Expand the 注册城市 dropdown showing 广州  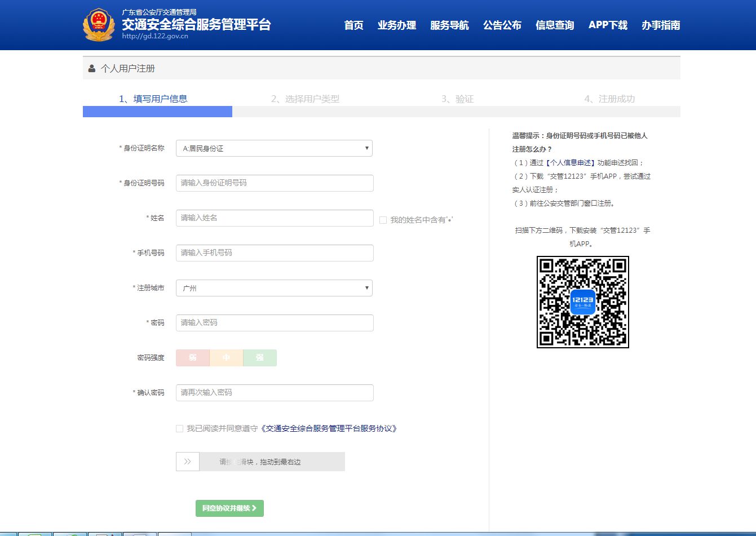[x=274, y=288]
